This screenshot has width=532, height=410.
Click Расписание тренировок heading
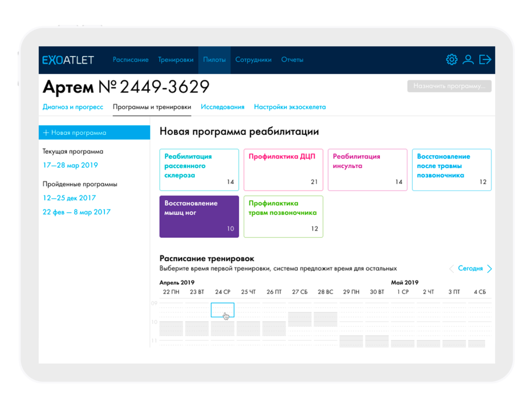coord(207,259)
